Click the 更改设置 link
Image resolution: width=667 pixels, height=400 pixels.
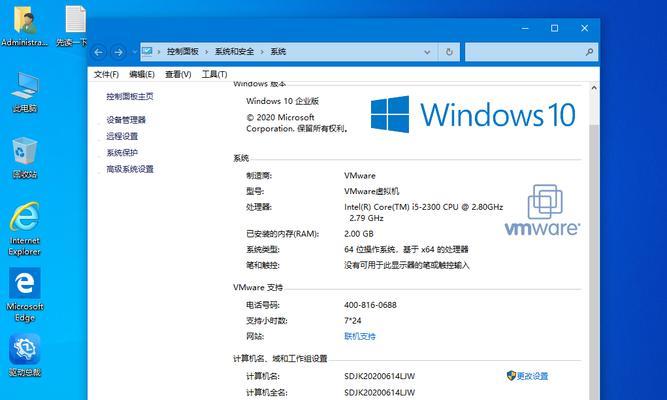pyautogui.click(x=532, y=376)
